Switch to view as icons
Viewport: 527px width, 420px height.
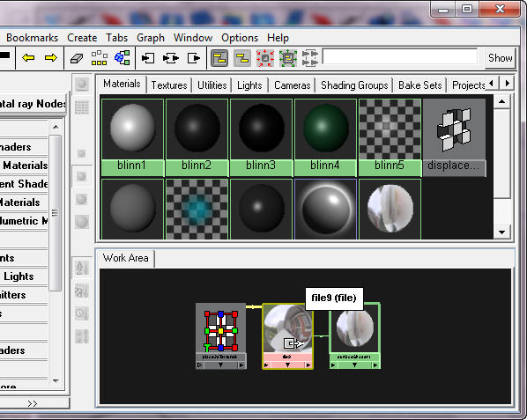[82, 85]
